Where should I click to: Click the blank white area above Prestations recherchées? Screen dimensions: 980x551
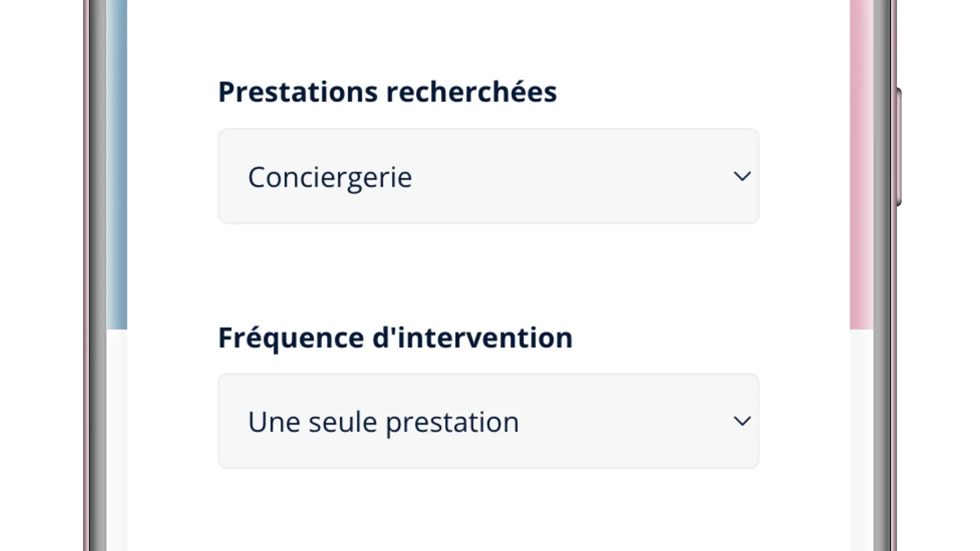click(487, 37)
